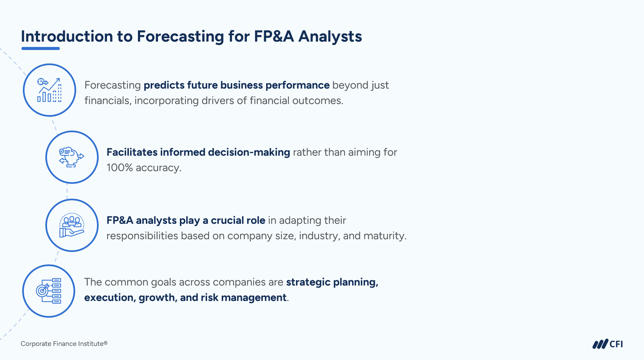The width and height of the screenshot is (644, 360).
Task: Click the phrase 'beyond just' in first bullet
Action: (360, 85)
